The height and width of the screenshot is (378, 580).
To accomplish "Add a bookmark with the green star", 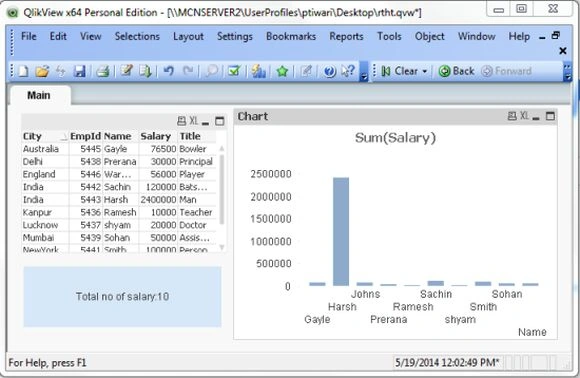I will coord(282,71).
